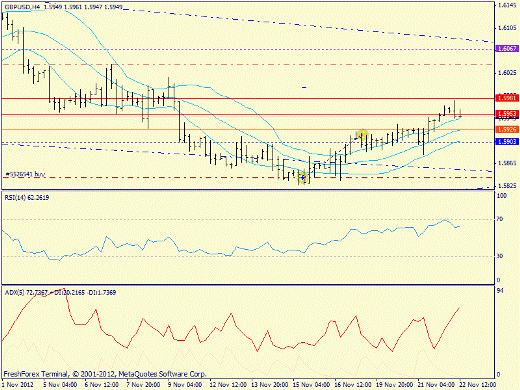This screenshot has height=390, width=520.
Task: Click the 1.6105 axis value
Action: pyautogui.click(x=507, y=28)
